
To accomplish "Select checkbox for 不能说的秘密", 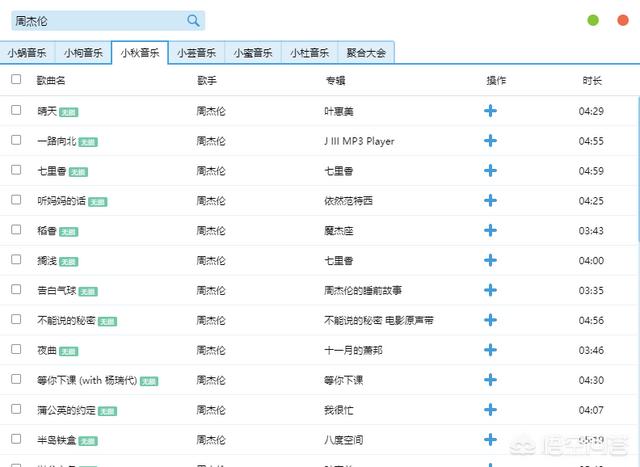I will coord(16,320).
